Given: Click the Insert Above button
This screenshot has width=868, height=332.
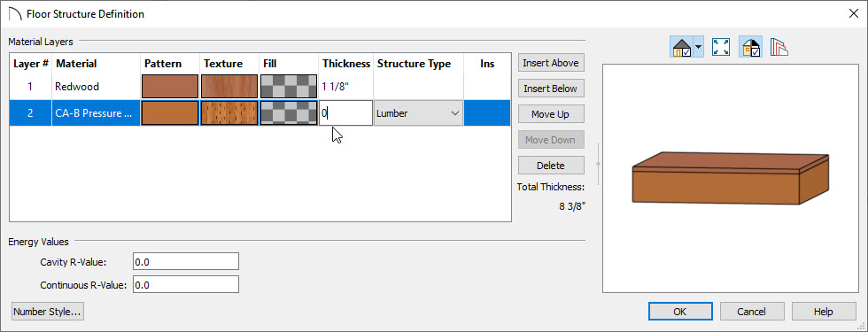Looking at the screenshot, I should (x=551, y=63).
